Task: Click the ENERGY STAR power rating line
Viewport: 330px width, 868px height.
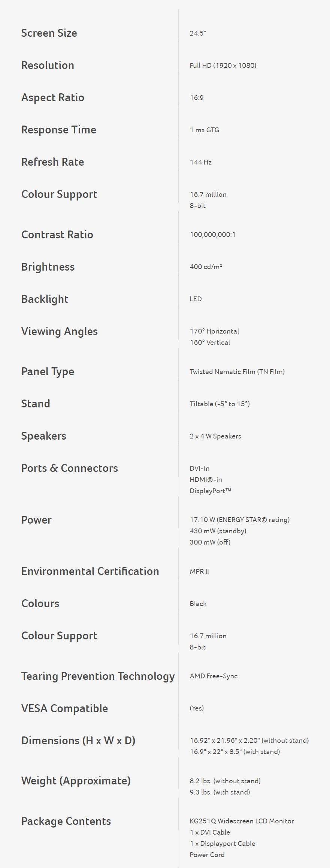Action: coord(240,519)
